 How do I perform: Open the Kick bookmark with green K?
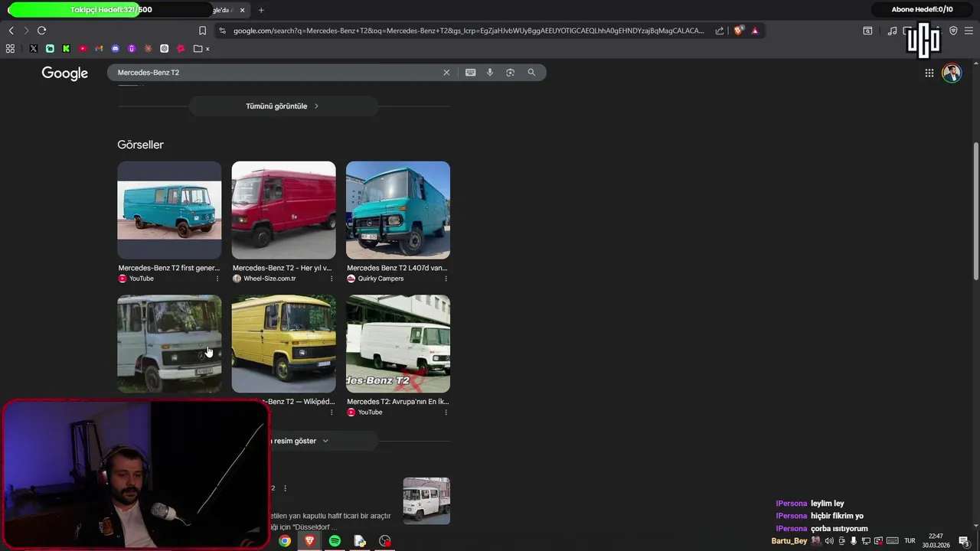pyautogui.click(x=66, y=48)
